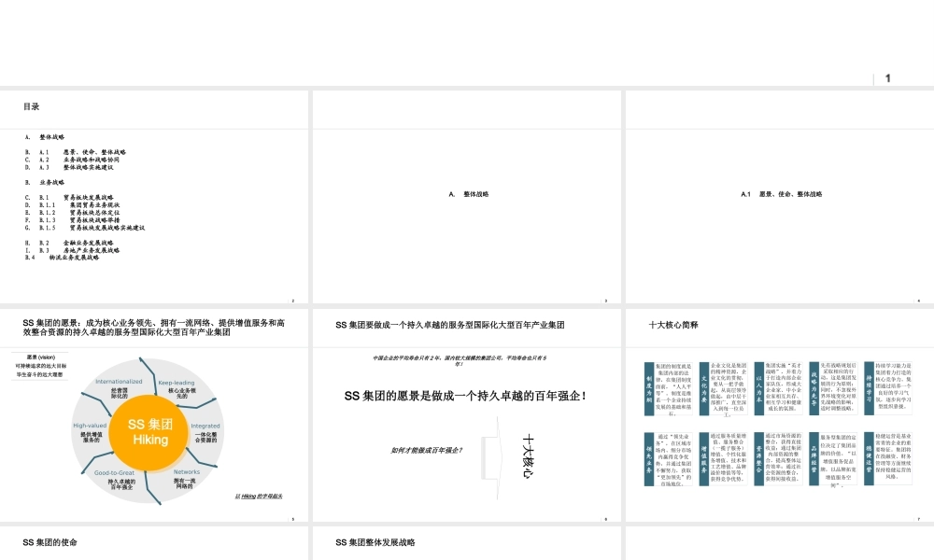This screenshot has height=560, width=934.
Task: Click the title SS 集团要做成一个持久卓越的服务型国际化大型百年产业集团
Action: pyautogui.click(x=450, y=325)
